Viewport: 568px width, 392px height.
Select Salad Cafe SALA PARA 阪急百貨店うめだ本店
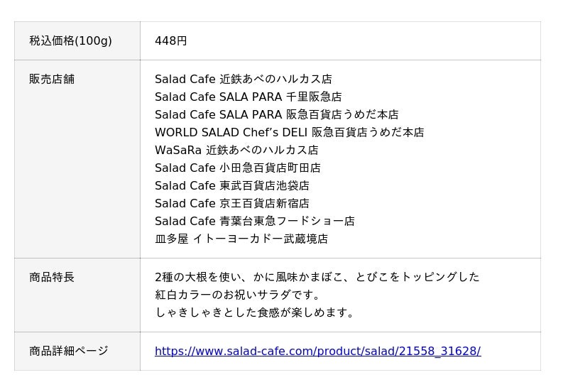pyautogui.click(x=276, y=115)
